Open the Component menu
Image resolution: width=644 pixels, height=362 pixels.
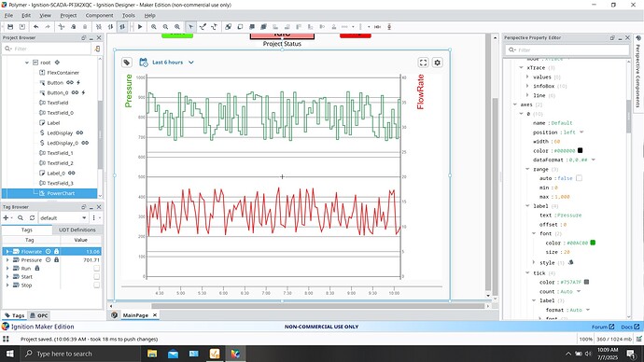[x=99, y=15]
